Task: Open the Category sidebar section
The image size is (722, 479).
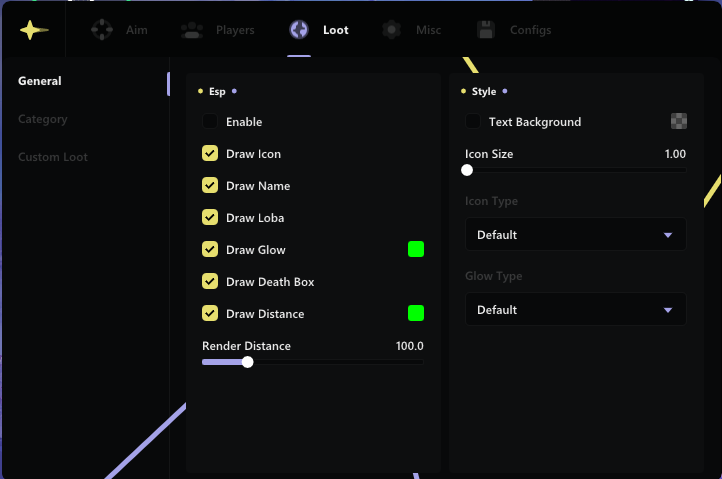Action: coord(43,119)
